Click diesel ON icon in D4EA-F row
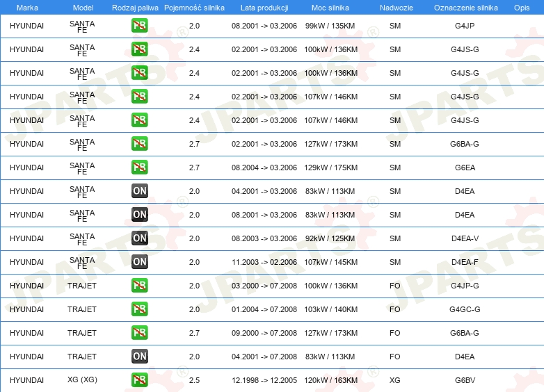The image size is (544, 392). tap(140, 261)
